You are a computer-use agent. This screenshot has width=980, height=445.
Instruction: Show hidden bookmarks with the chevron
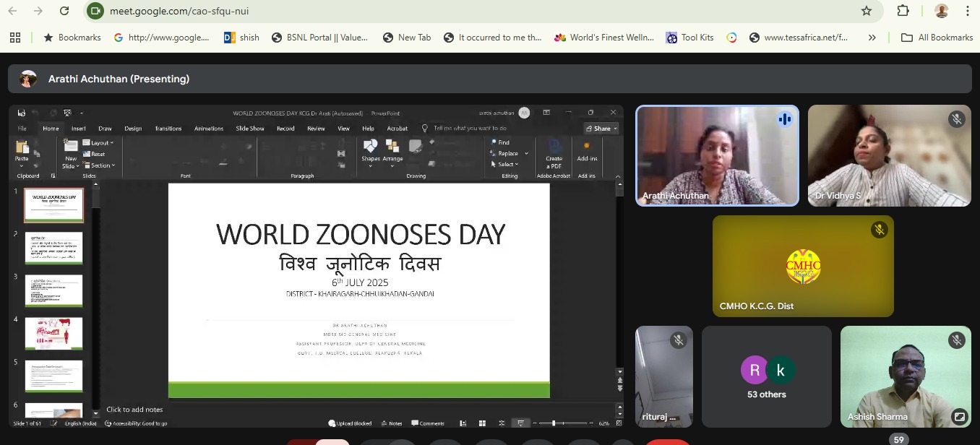[x=872, y=38]
